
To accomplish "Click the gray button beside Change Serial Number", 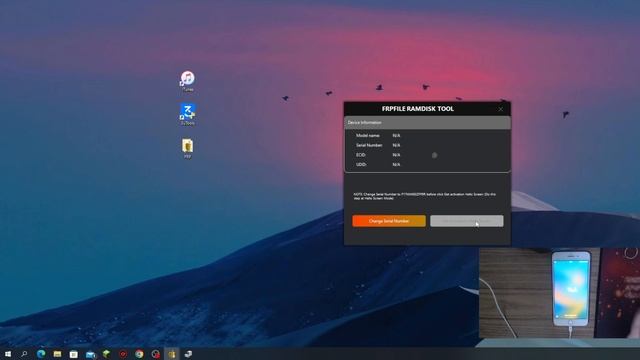I will pyautogui.click(x=467, y=221).
